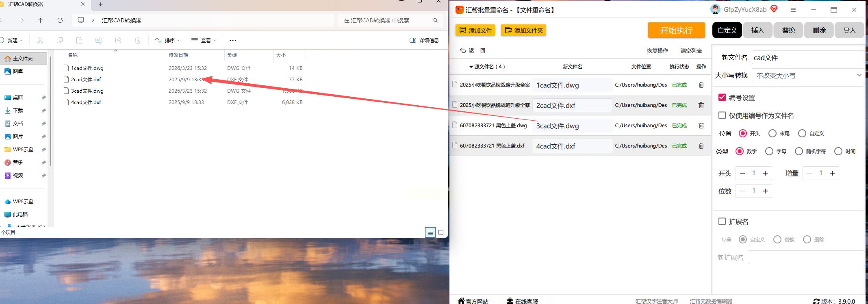The image size is (868, 304).
Task: Select the 末尾 position radio button
Action: pyautogui.click(x=773, y=133)
